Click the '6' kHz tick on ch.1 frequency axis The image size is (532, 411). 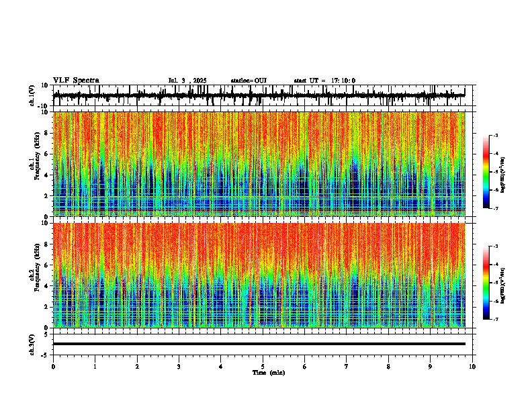click(46, 154)
